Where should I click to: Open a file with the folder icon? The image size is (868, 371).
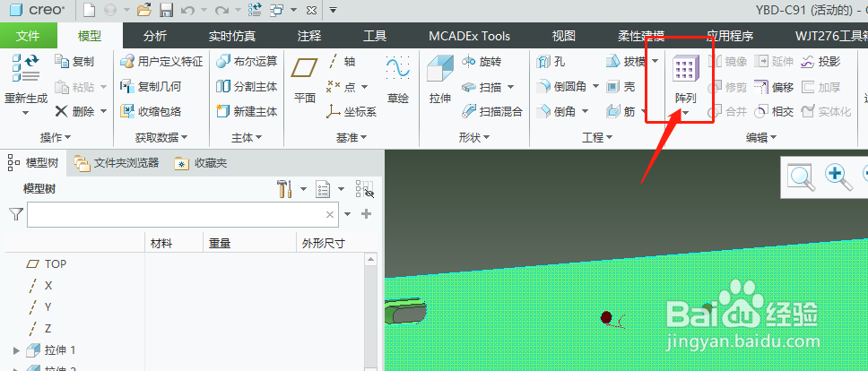coord(144,10)
